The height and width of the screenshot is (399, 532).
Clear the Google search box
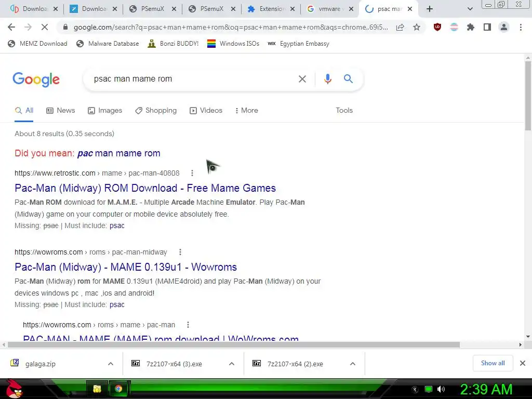pos(302,79)
